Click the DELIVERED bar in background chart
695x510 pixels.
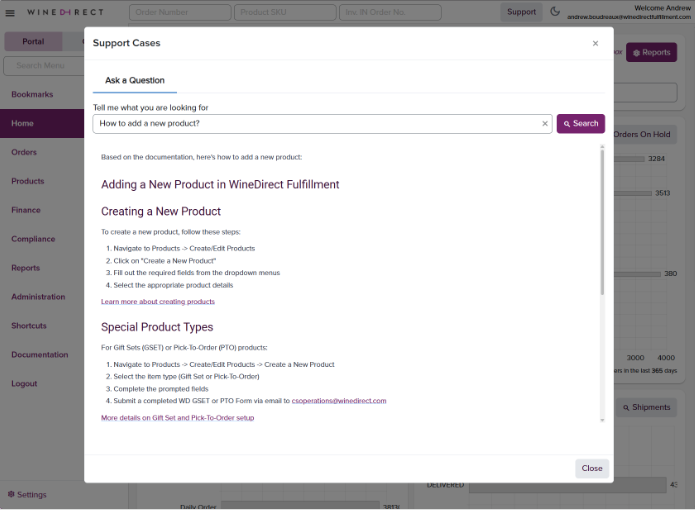click(x=568, y=486)
